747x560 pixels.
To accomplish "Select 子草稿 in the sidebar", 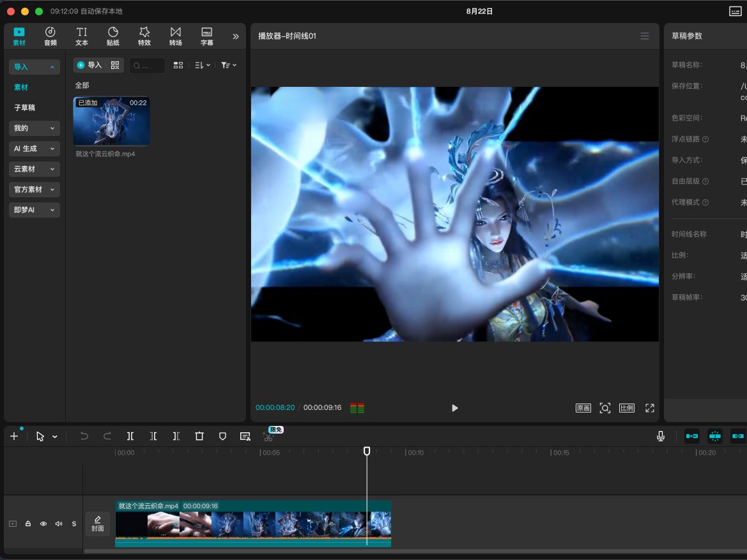I will pos(24,108).
